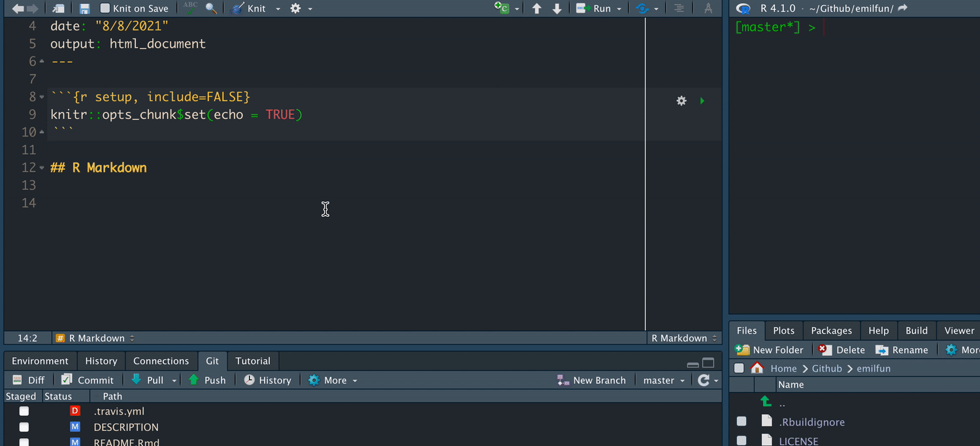Open Git Diff view

pyautogui.click(x=28, y=380)
